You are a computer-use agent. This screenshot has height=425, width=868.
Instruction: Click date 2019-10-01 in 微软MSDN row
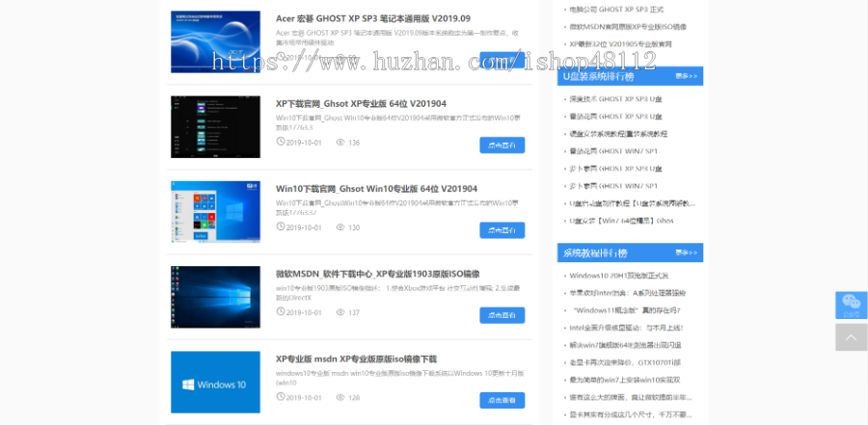click(x=304, y=313)
